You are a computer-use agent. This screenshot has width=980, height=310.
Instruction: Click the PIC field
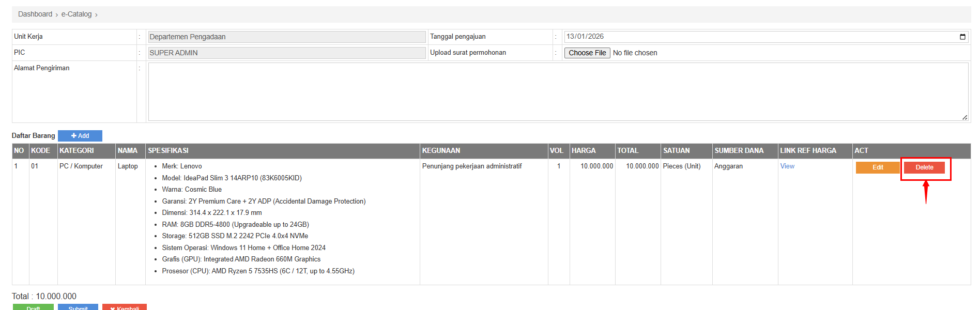(287, 53)
